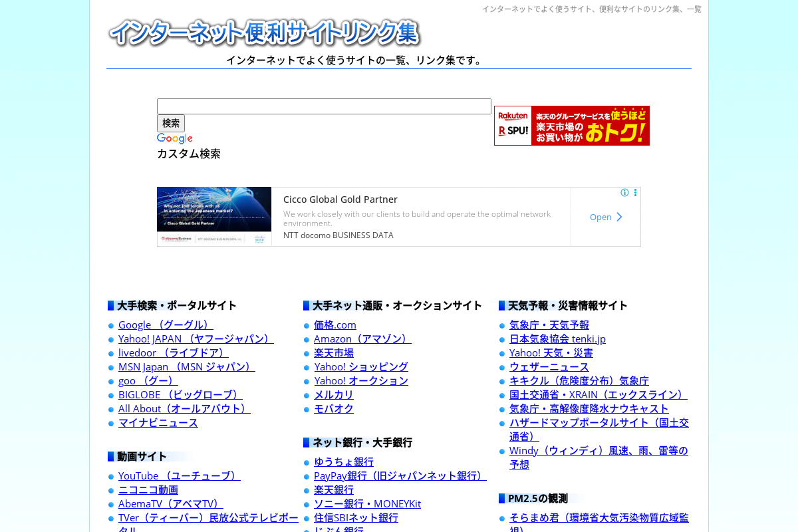Open Google (グーグル) link
Screen dimensions: 798x532
pos(166,325)
